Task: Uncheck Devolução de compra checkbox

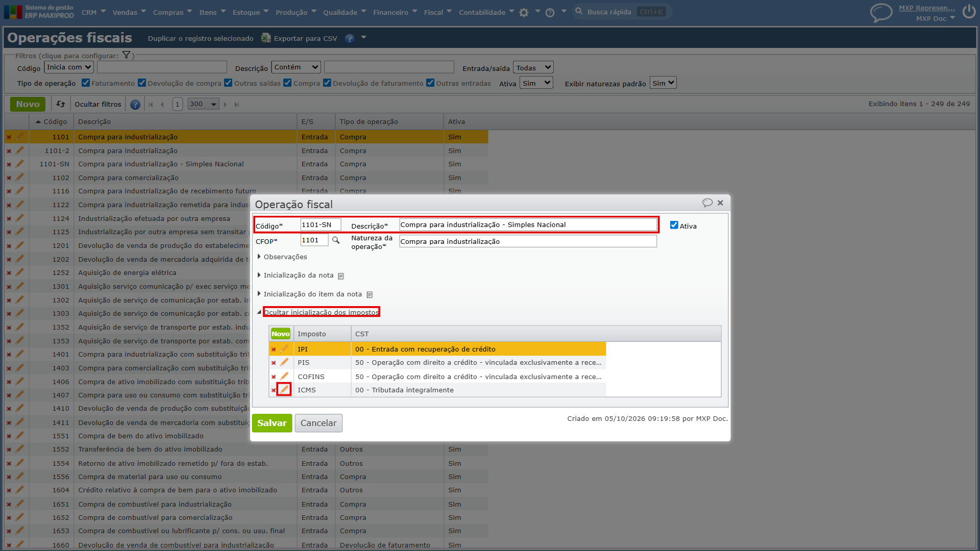Action: point(142,83)
